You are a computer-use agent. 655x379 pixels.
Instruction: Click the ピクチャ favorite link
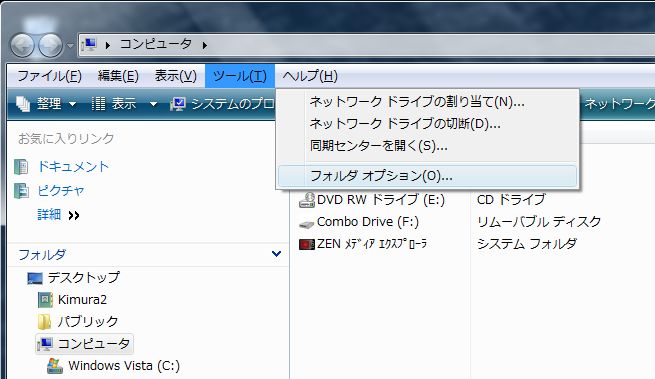click(61, 191)
